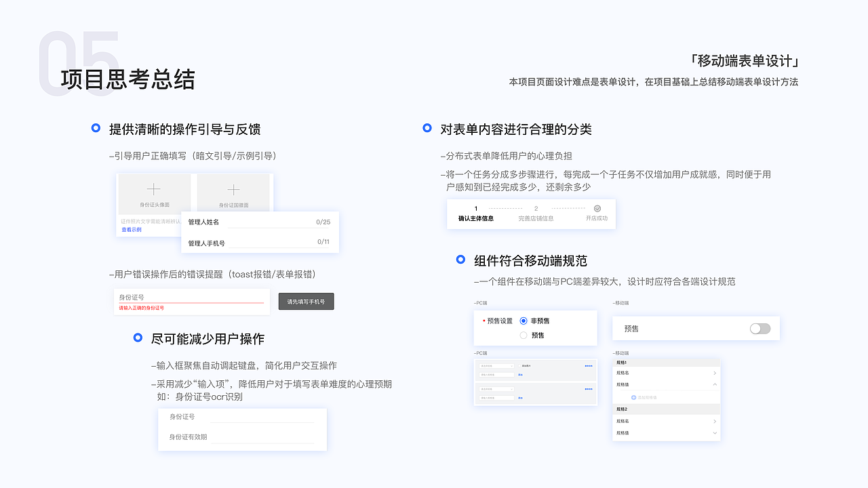Click the plus icon on 身份证头像面 upload
The height and width of the screenshot is (488, 868).
pyautogui.click(x=153, y=189)
